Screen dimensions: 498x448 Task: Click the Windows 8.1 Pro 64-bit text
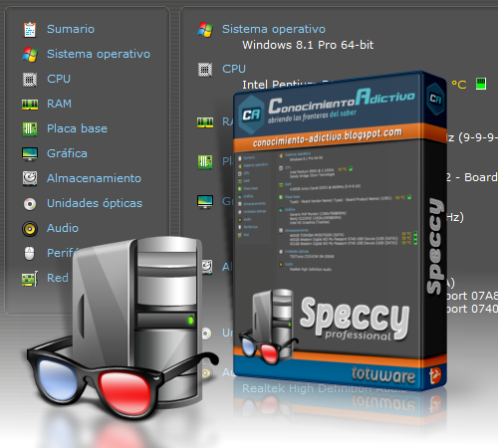coord(308,45)
